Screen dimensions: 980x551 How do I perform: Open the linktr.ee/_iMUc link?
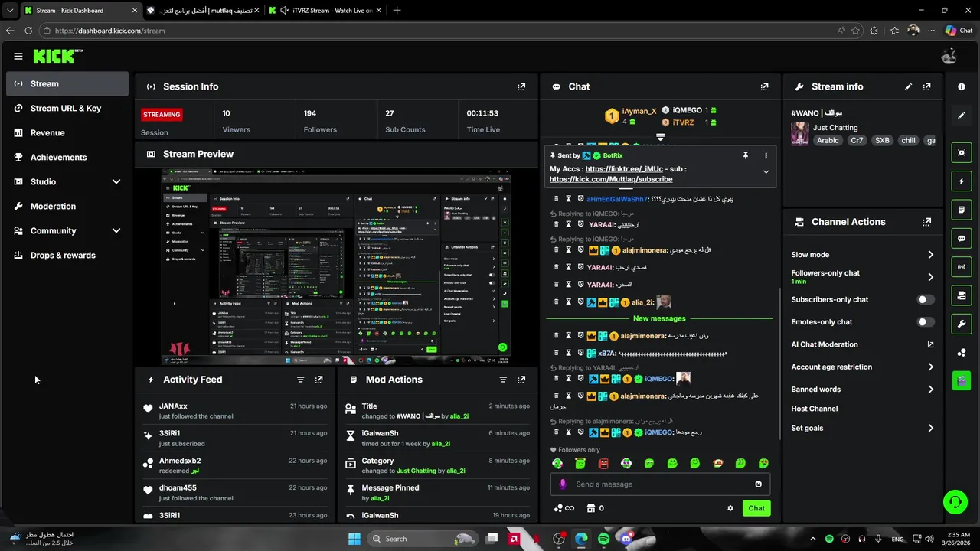tap(624, 169)
